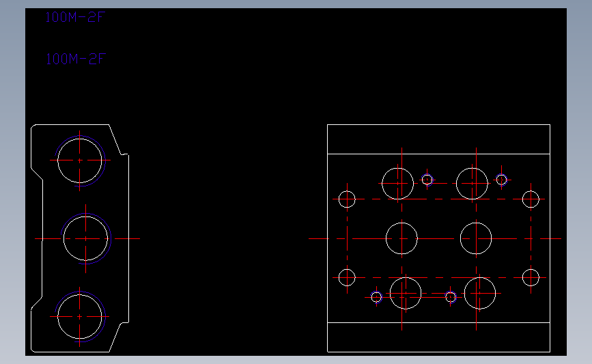
Task: Pick small blue-ringed hole between lower large circles
Action: (x=451, y=297)
